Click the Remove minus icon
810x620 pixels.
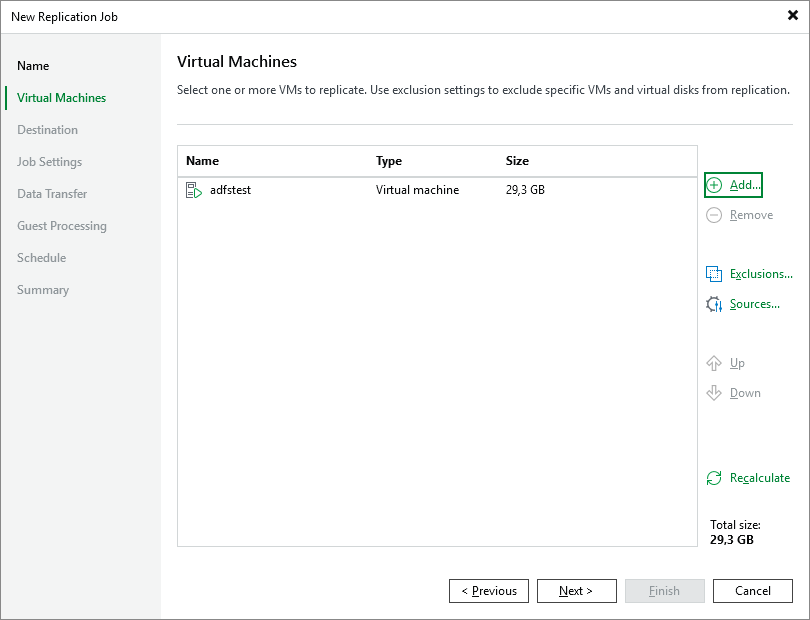click(714, 215)
